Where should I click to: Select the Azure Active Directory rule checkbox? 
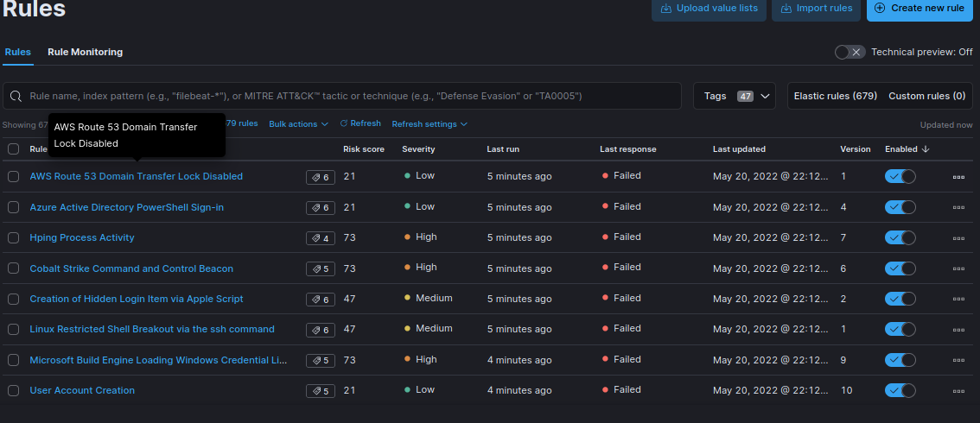click(x=13, y=207)
